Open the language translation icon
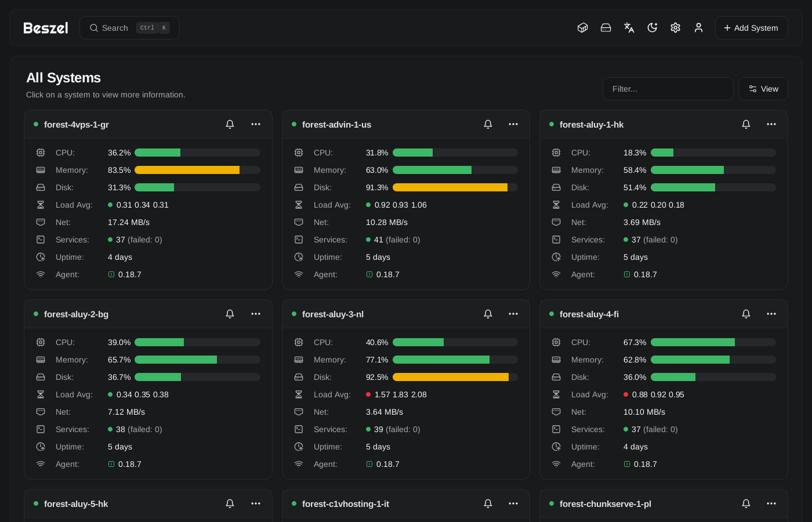Image resolution: width=812 pixels, height=522 pixels. 629,28
